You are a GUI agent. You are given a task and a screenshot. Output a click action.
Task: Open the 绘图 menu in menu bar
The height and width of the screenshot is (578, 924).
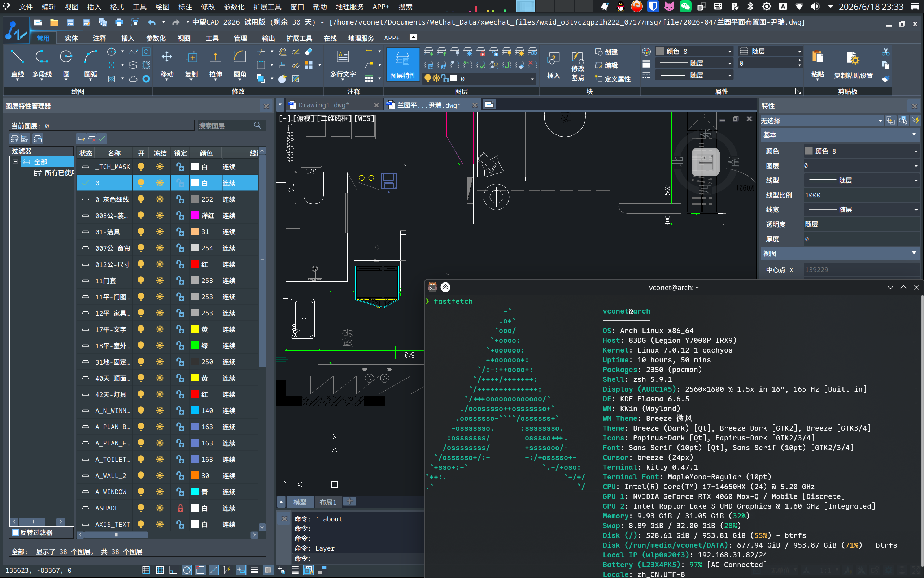click(162, 7)
